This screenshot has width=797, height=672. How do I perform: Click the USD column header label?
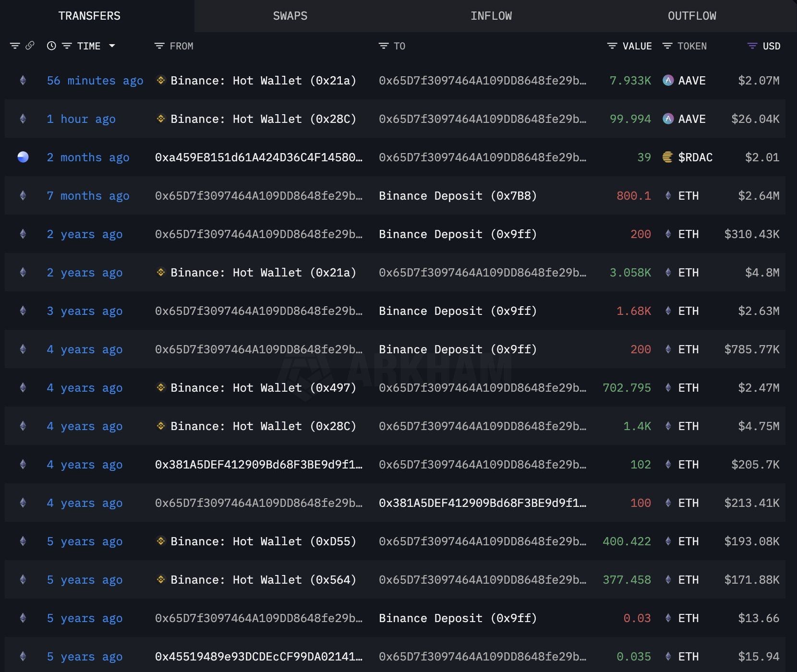(x=772, y=46)
